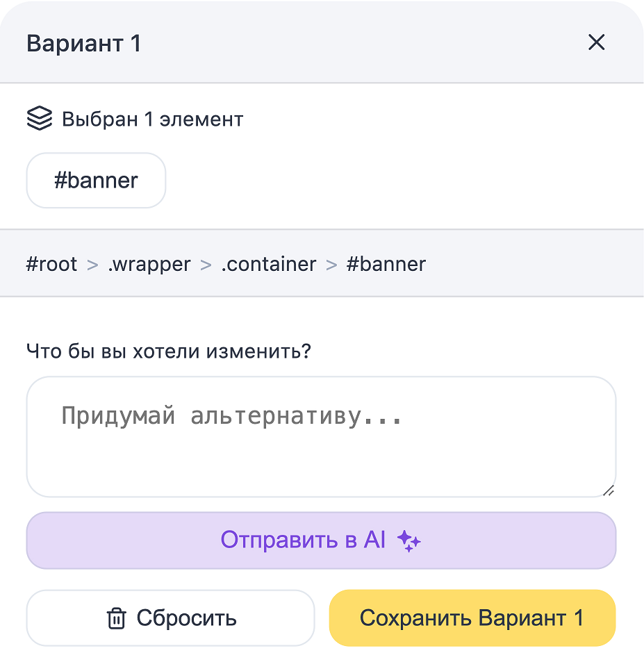This screenshot has height=662, width=644.
Task: Click the separator arrow after #root
Action: (92, 265)
